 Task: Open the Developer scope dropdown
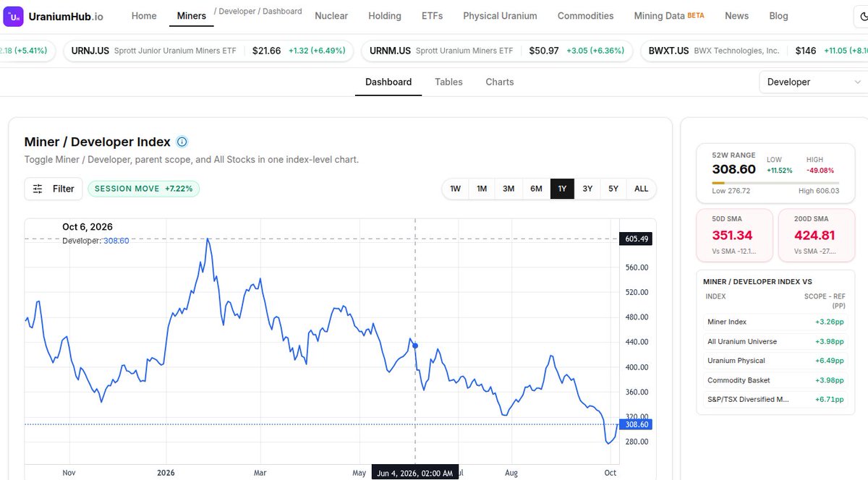[813, 82]
